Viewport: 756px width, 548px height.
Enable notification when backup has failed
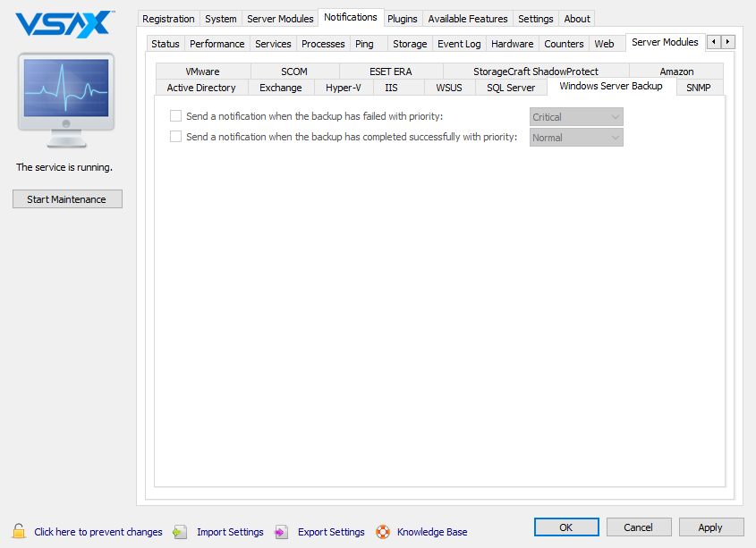point(176,116)
